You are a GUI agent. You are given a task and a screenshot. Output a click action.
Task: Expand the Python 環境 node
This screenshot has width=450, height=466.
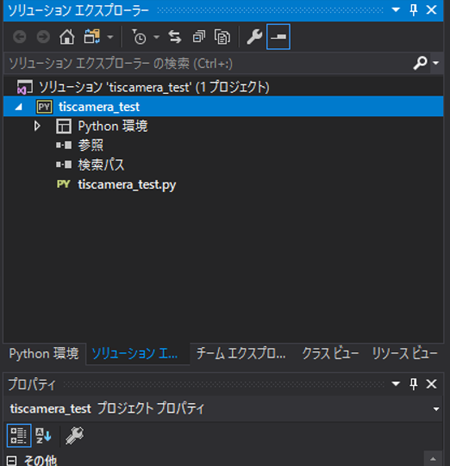(37, 126)
